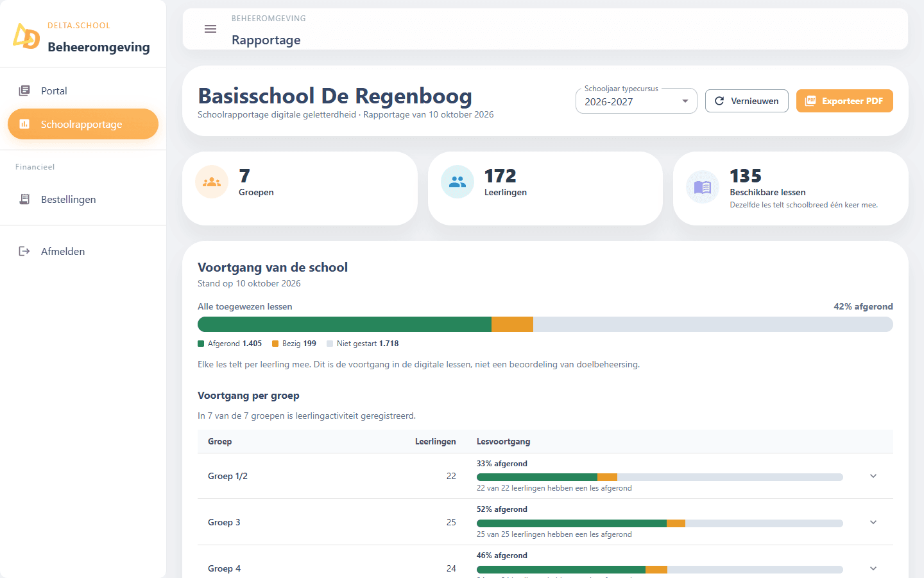
Task: Open Bestellingen page
Action: pyautogui.click(x=83, y=199)
